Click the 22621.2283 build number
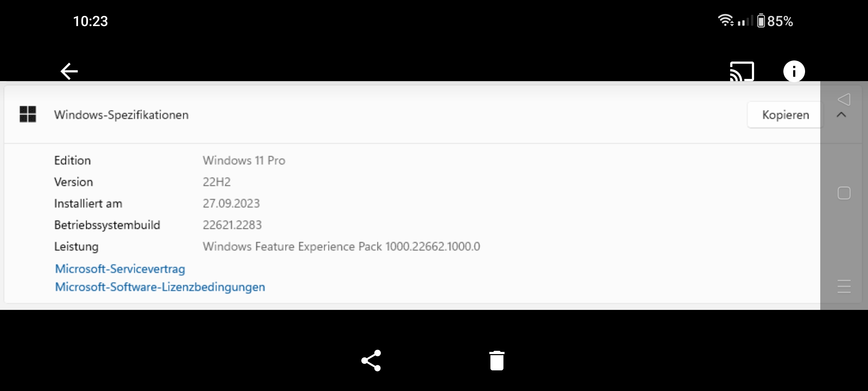 point(232,225)
